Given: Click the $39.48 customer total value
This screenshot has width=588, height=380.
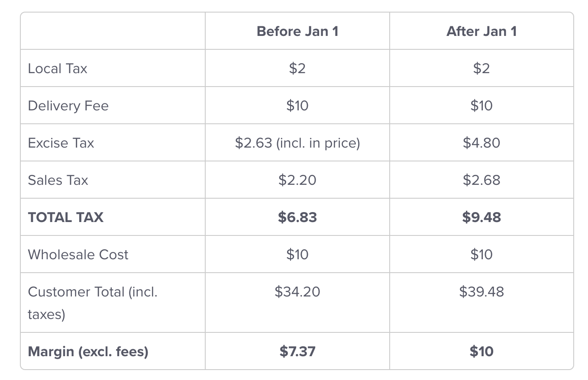Looking at the screenshot, I should coord(481,292).
